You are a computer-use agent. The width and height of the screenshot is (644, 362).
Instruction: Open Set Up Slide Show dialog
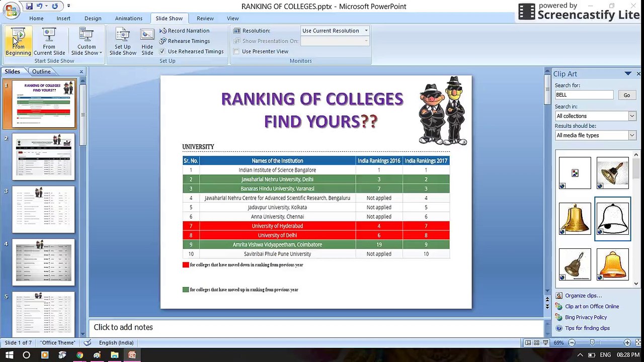(x=123, y=41)
